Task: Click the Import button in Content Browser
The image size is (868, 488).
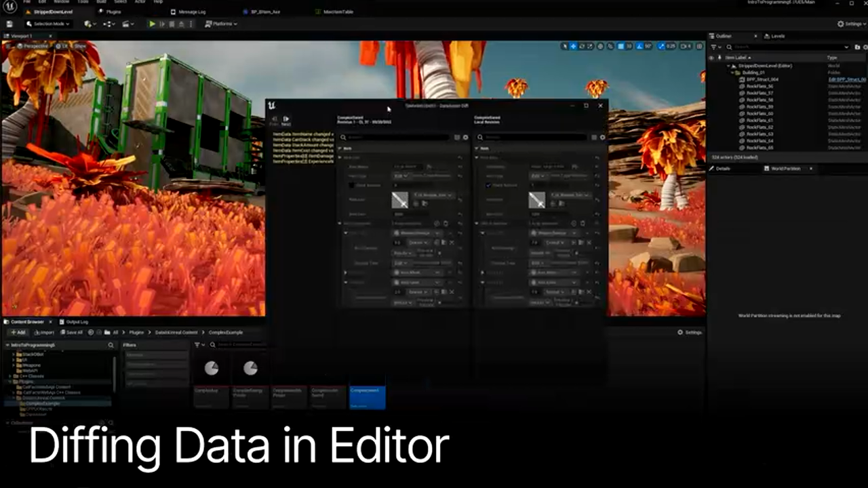Action: coord(44,332)
